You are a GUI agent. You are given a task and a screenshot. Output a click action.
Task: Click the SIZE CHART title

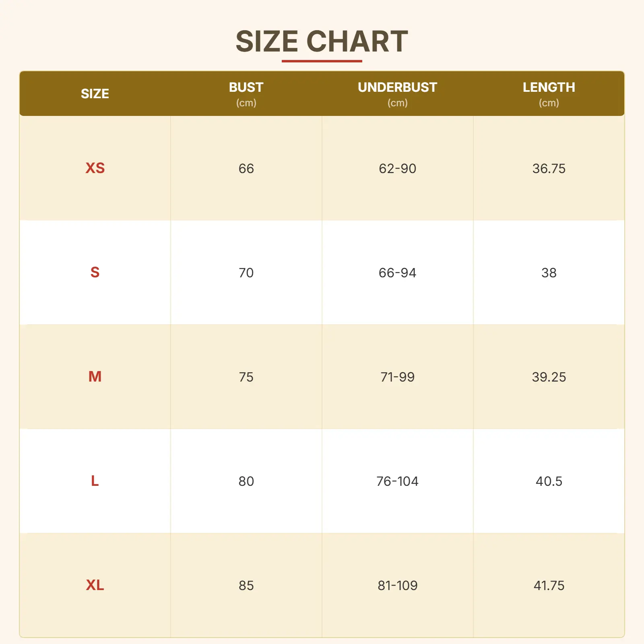tap(322, 41)
